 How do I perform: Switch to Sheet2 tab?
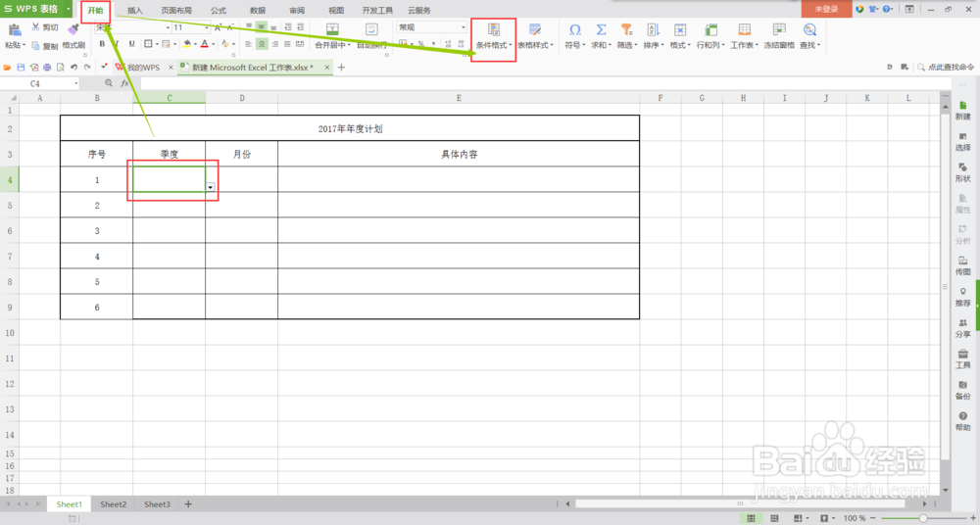tap(113, 503)
